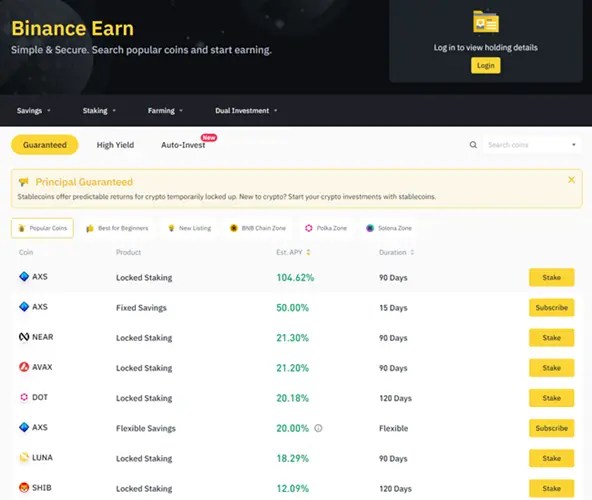
Task: Stake SHIB for 120 Days
Action: pos(552,488)
